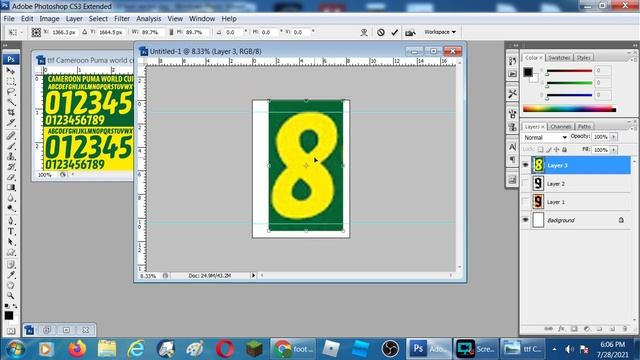Select the Horizontal Type tool
640x360 pixels.
pyautogui.click(x=11, y=231)
